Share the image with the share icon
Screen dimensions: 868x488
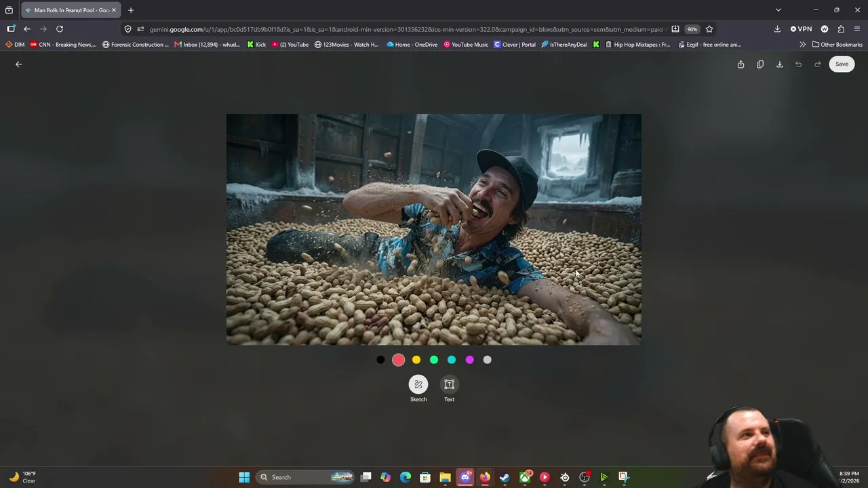741,64
